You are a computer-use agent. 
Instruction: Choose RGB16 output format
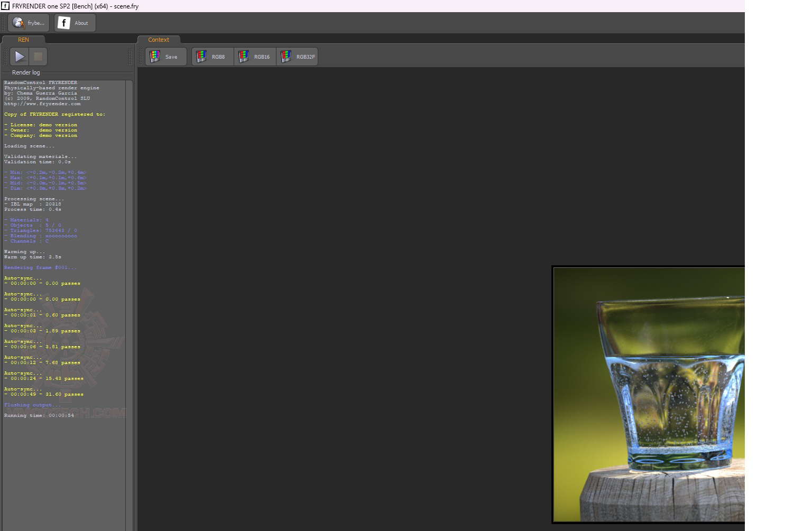255,57
